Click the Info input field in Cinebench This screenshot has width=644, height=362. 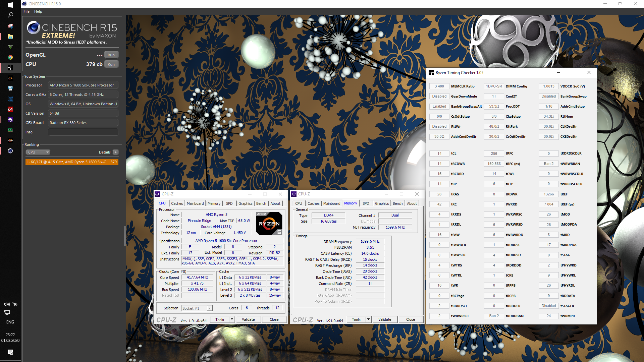pos(83,132)
